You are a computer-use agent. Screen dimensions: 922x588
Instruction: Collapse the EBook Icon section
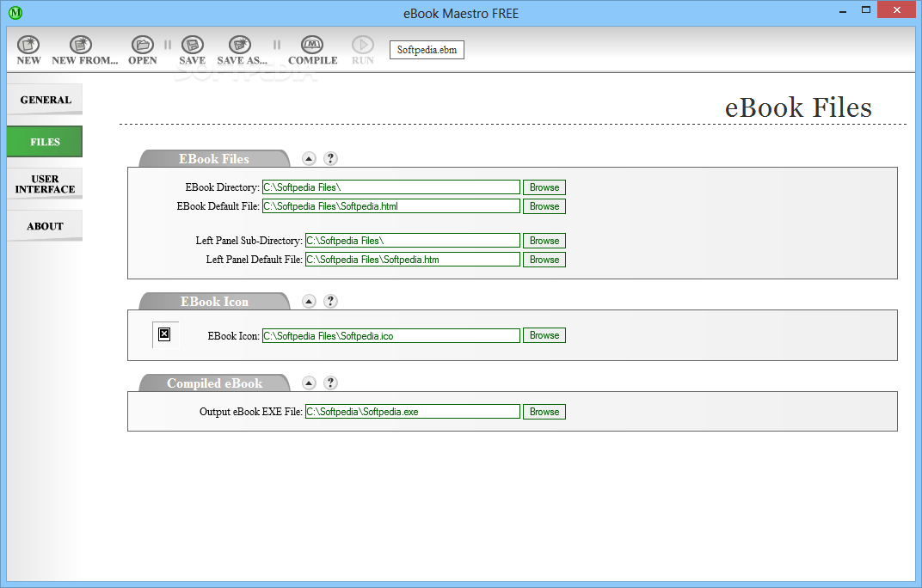point(309,301)
